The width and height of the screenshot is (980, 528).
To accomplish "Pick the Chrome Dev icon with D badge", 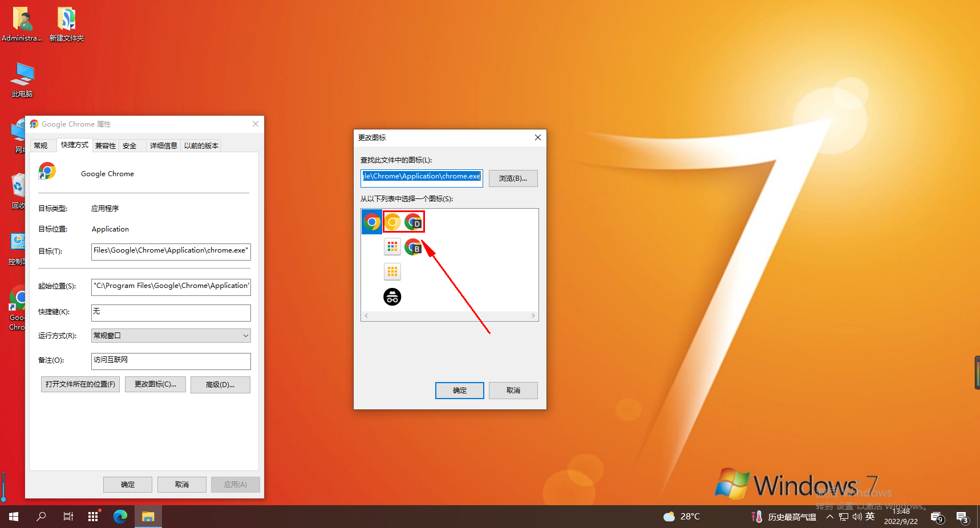I will (x=414, y=222).
